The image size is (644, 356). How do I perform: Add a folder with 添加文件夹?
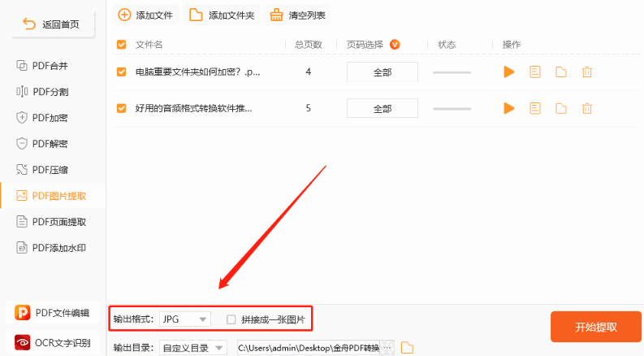coord(222,15)
